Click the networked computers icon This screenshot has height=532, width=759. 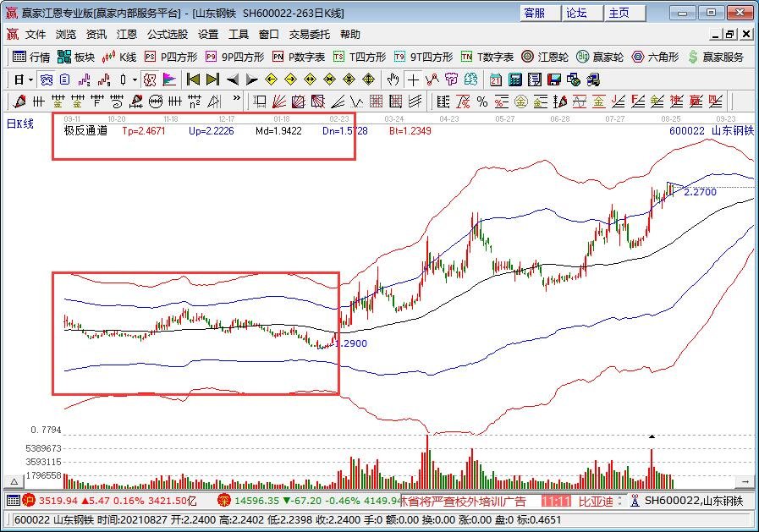[x=592, y=80]
